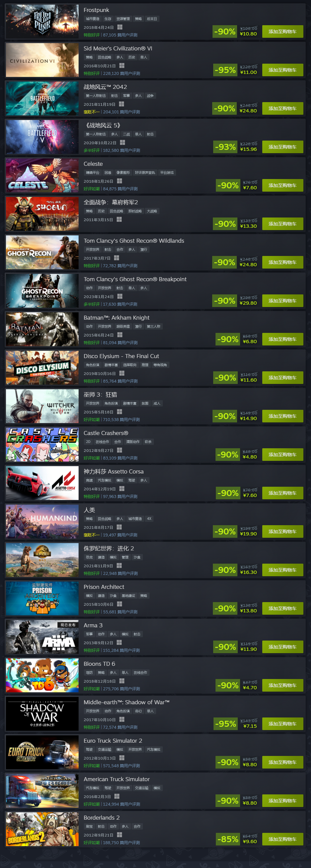Add Bloons TD 6 to the cart

tap(282, 685)
